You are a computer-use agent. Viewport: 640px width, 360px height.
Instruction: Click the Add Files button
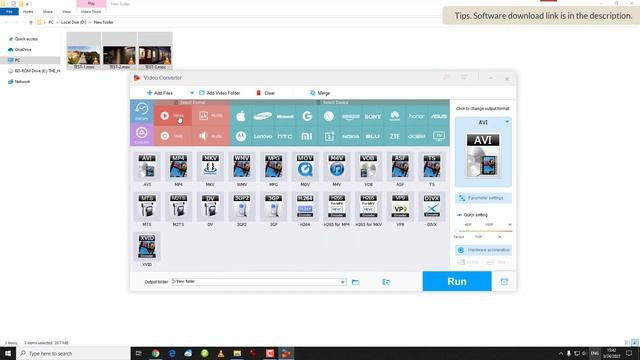[x=160, y=93]
